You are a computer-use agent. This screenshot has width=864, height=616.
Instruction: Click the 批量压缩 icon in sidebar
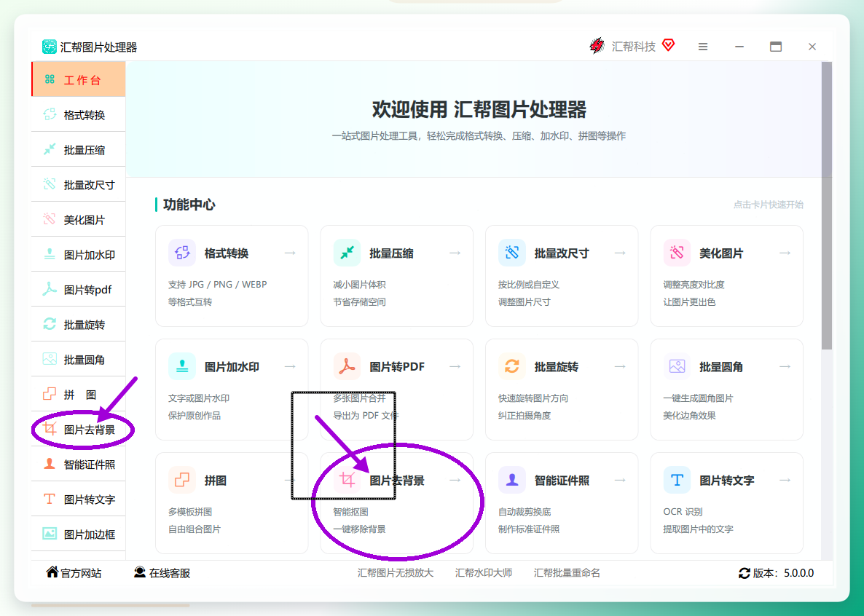click(50, 149)
